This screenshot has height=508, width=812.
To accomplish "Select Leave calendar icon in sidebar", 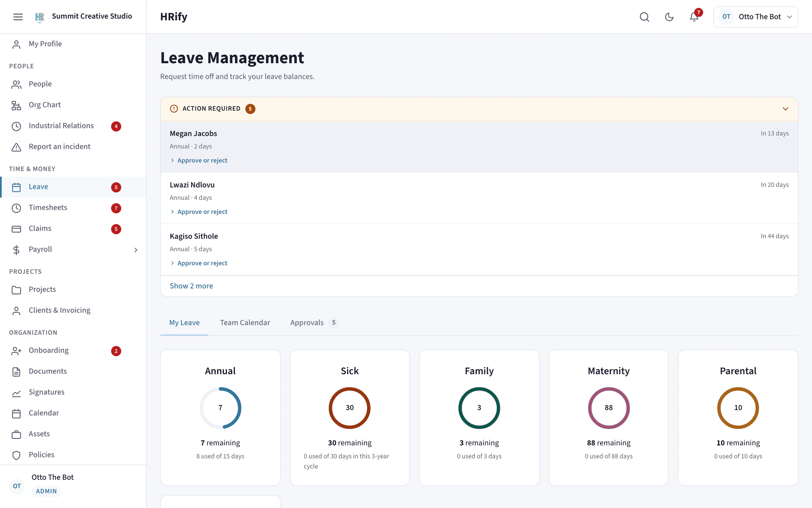I will coord(16,187).
